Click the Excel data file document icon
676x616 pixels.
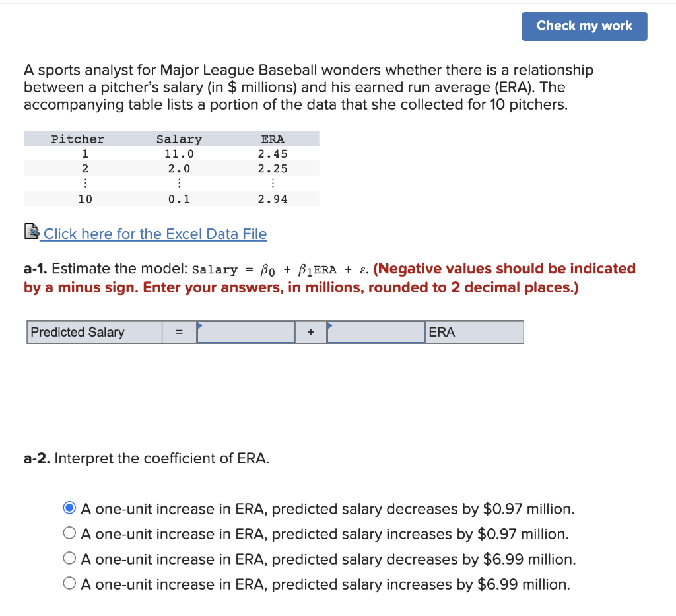[x=31, y=231]
